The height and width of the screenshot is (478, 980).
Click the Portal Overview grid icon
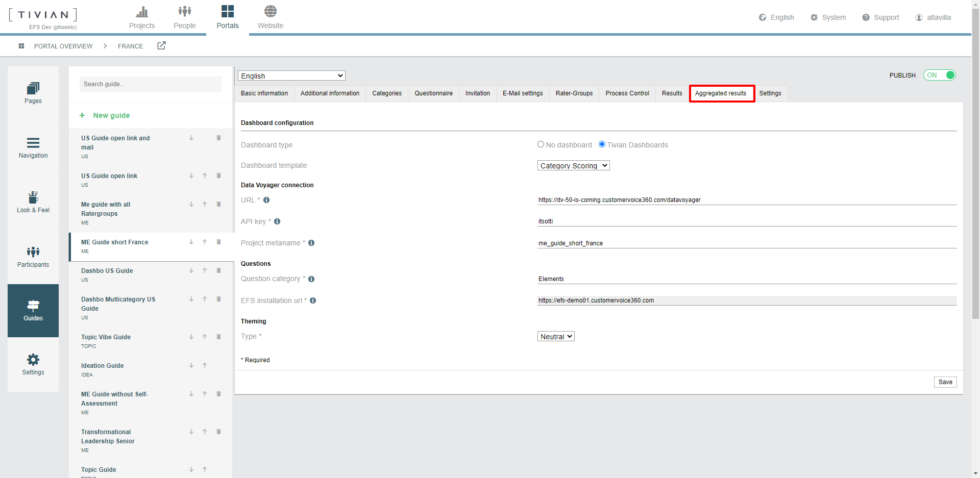[21, 46]
